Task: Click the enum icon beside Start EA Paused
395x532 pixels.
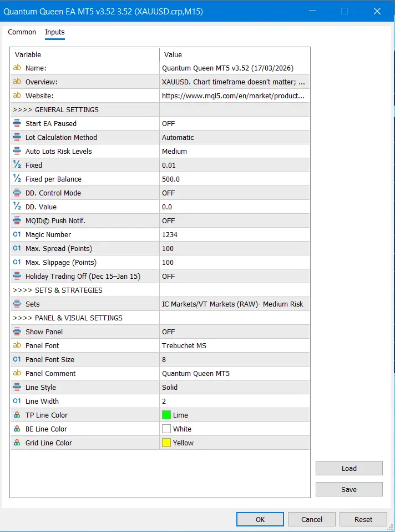Action: (17, 123)
